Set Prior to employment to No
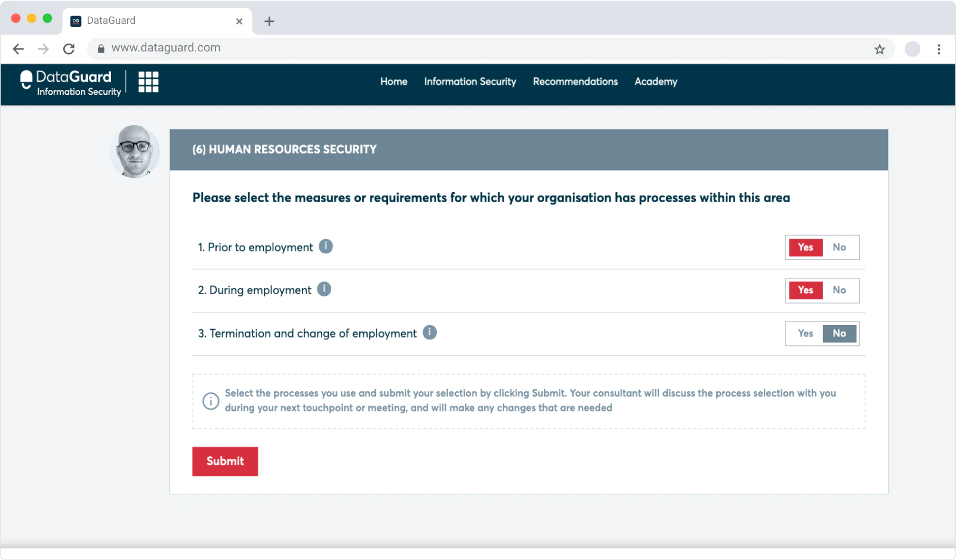Viewport: 956px width, 560px height. pos(839,247)
